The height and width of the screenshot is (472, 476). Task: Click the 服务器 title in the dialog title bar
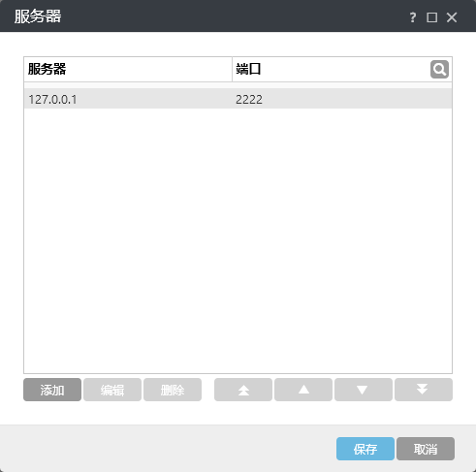(x=38, y=16)
